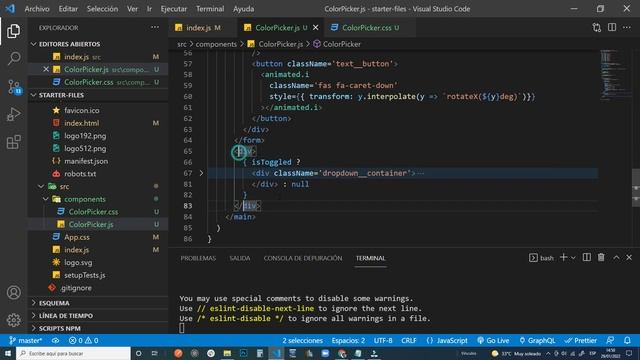The width and height of the screenshot is (640, 360).
Task: Open the Terminal menu
Action: click(x=210, y=9)
